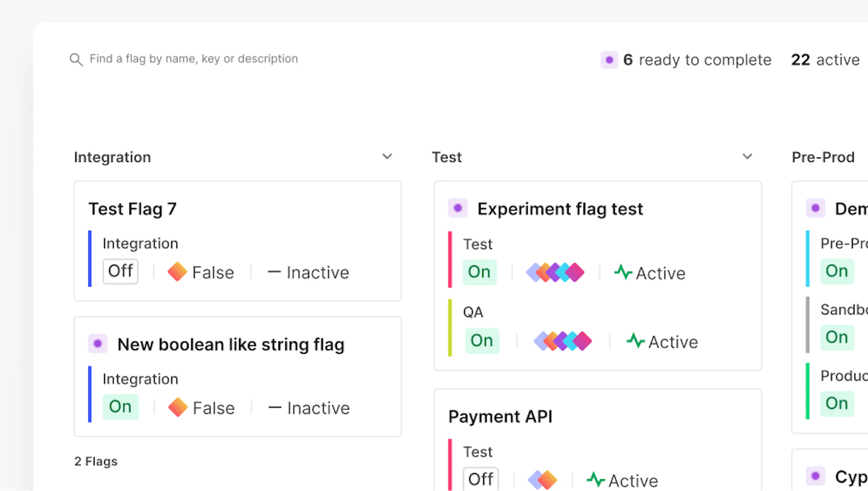This screenshot has width=868, height=491.
Task: Open the Test Flag 7 title link
Action: [132, 209]
